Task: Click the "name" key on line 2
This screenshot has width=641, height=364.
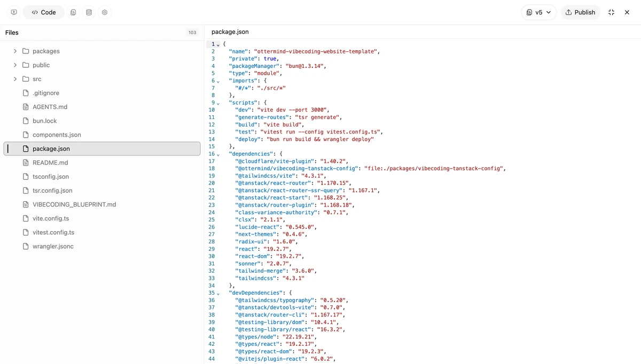Action: pyautogui.click(x=238, y=51)
